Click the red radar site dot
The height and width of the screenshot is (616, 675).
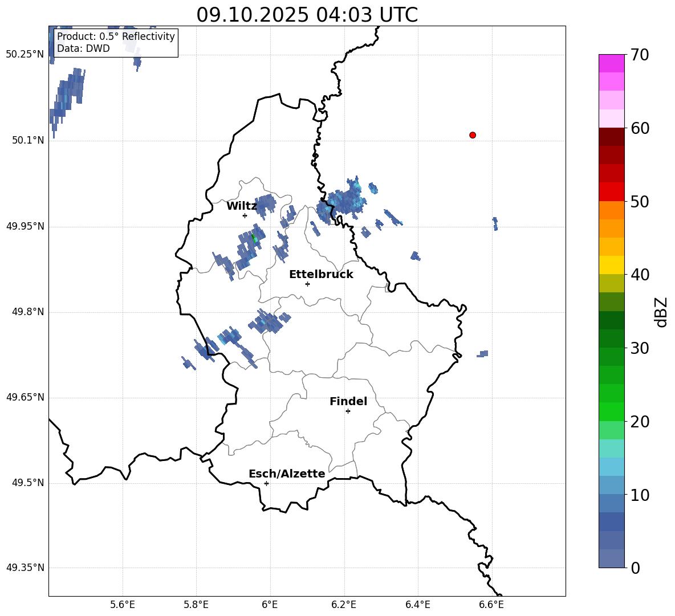473,135
